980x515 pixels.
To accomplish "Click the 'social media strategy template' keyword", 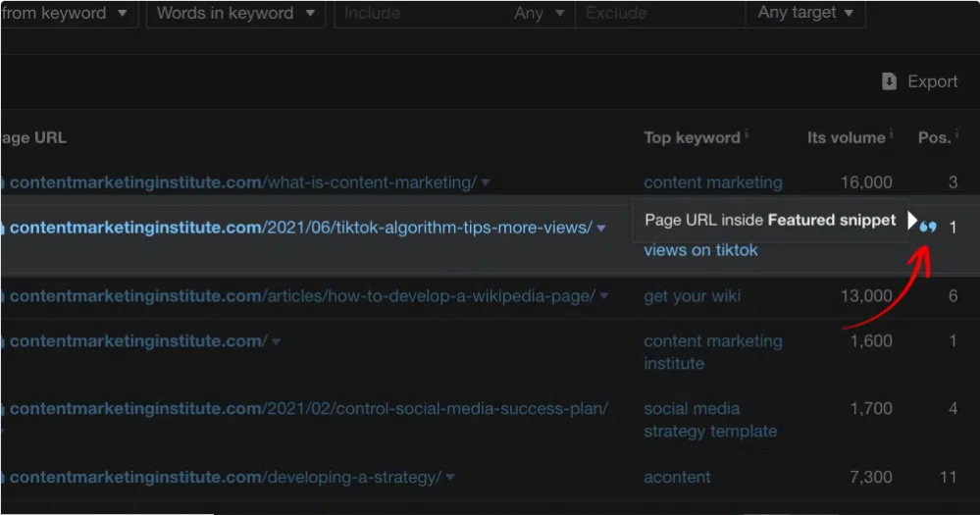I will [x=710, y=420].
